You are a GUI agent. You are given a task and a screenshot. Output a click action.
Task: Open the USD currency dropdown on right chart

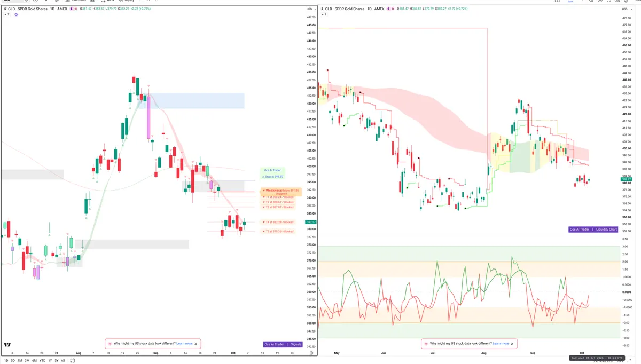point(626,9)
